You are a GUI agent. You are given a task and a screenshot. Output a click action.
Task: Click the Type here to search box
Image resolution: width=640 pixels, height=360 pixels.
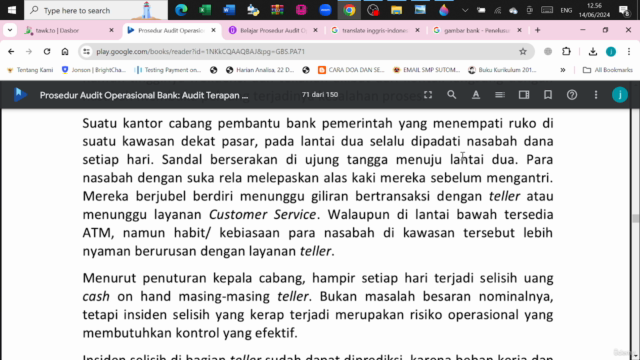pyautogui.click(x=96, y=10)
